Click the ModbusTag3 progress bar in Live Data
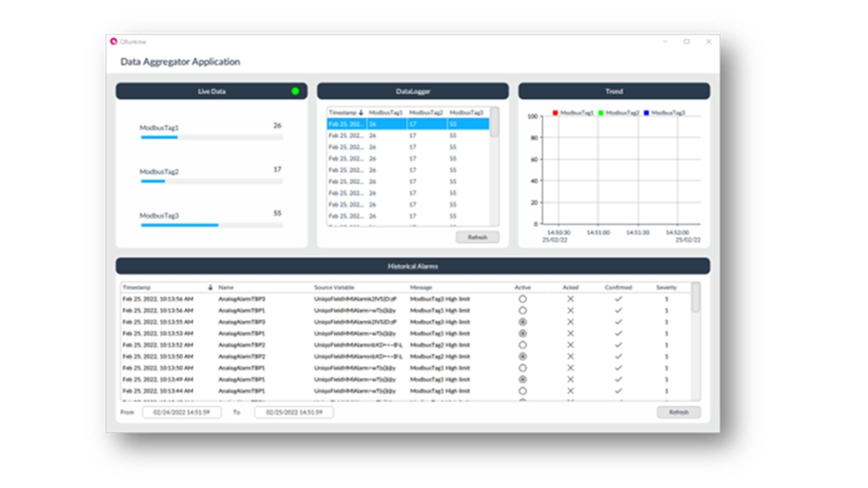The height and width of the screenshot is (488, 868). click(x=212, y=225)
